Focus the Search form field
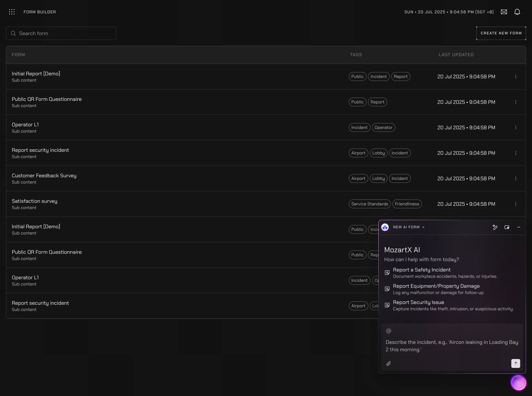The width and height of the screenshot is (532, 396). coord(61,33)
